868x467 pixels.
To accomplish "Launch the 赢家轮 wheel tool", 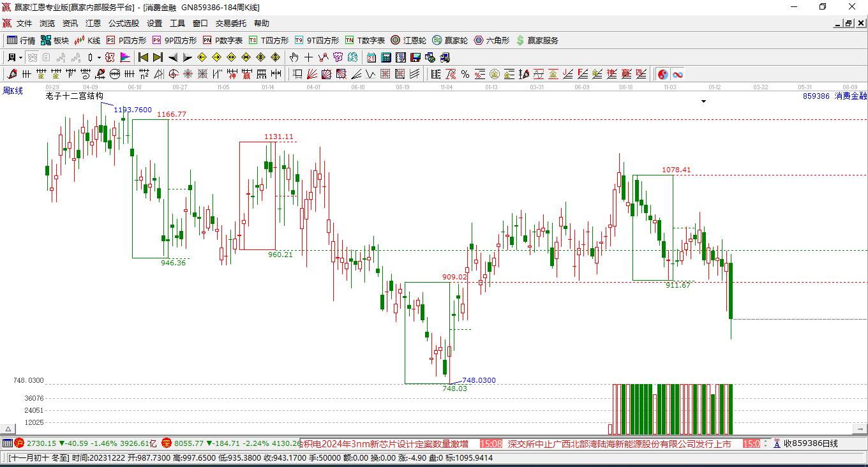I will coord(450,40).
